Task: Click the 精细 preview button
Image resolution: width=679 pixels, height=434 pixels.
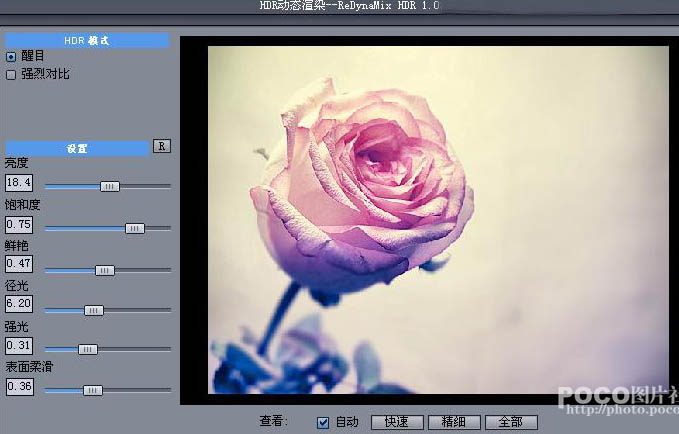Action: point(454,422)
